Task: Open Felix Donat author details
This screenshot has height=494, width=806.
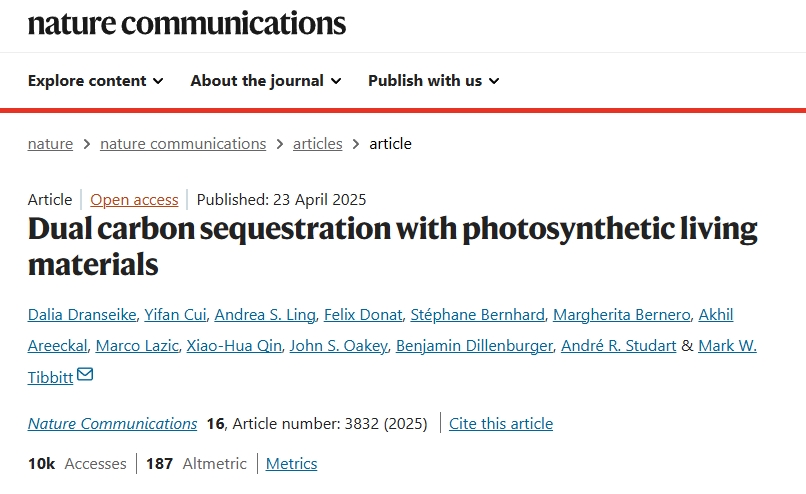Action: tap(362, 315)
